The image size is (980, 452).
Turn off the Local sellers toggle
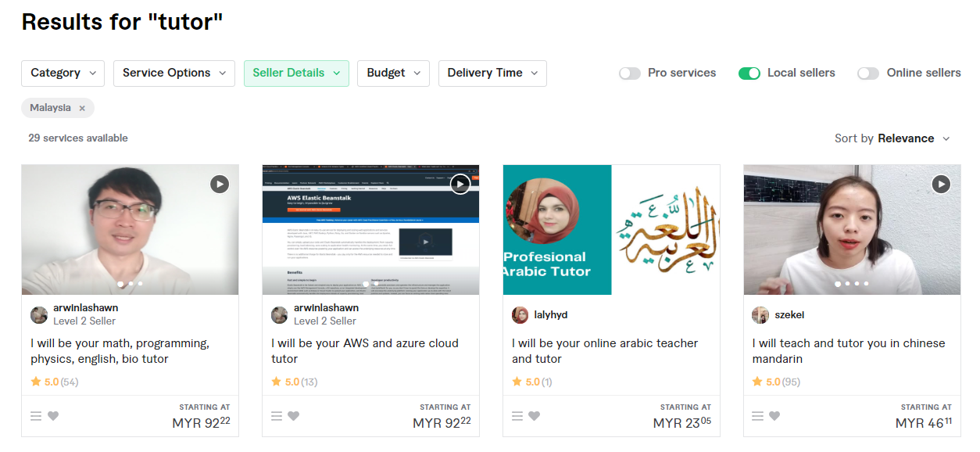(x=749, y=74)
